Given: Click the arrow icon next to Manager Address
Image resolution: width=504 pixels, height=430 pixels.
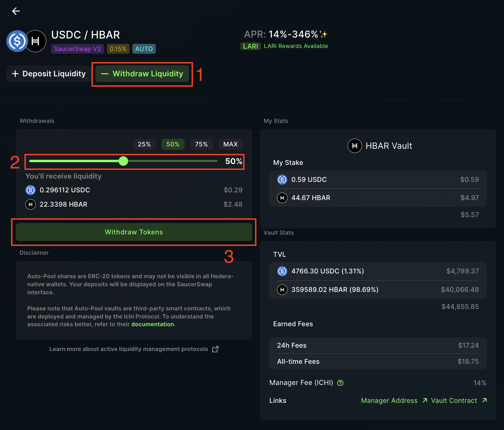Looking at the screenshot, I should coord(425,400).
